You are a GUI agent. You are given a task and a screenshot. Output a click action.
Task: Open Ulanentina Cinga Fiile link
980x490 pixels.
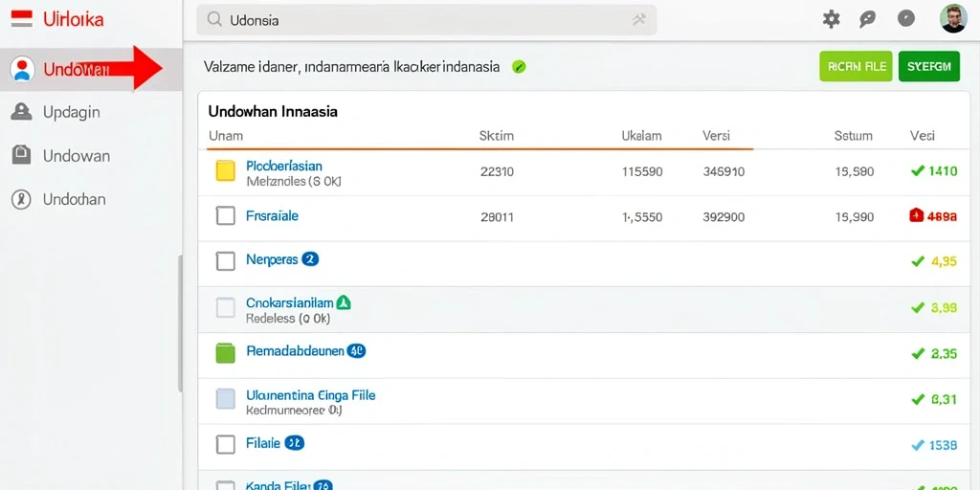coord(311,395)
